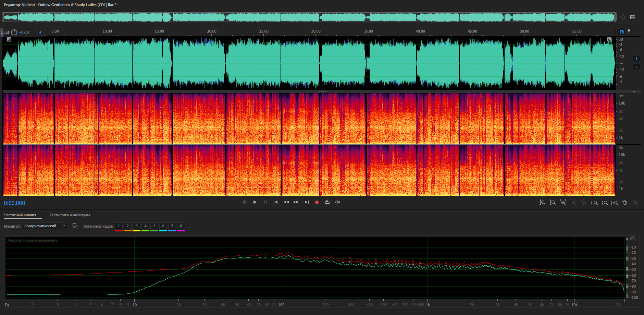Click the +0 dB gain value

[24, 32]
